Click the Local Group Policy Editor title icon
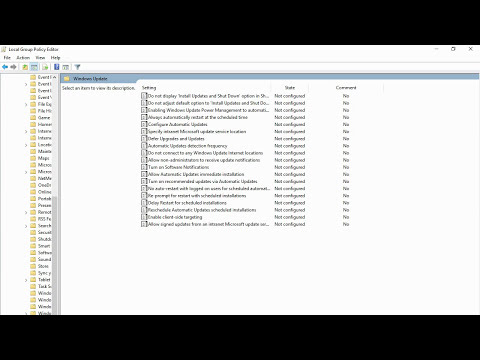480x360 pixels. [4, 49]
